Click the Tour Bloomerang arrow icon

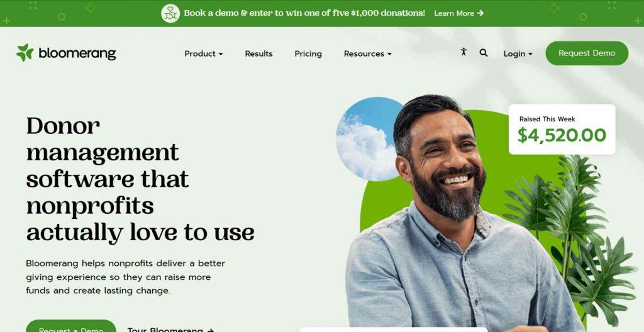tap(211, 330)
